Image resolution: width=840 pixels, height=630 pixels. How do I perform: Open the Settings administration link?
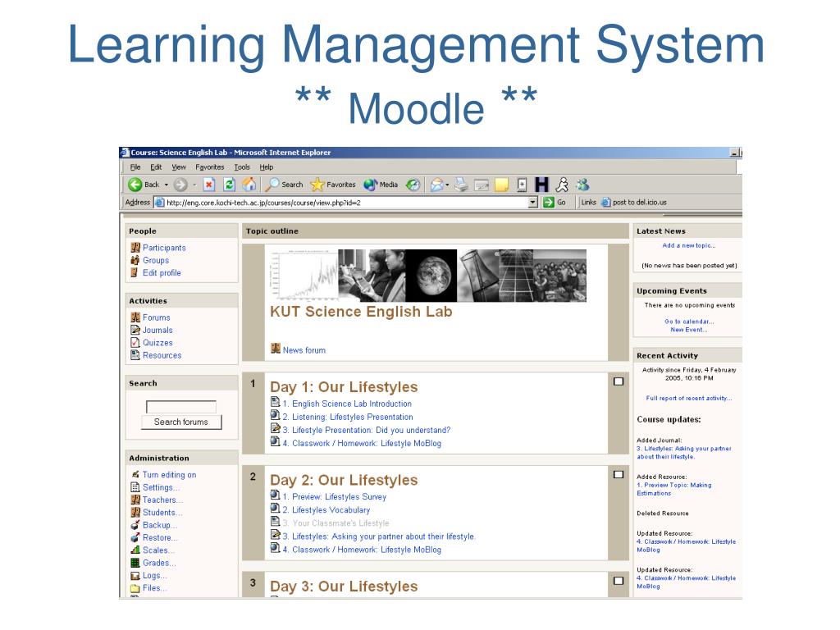tap(161, 487)
